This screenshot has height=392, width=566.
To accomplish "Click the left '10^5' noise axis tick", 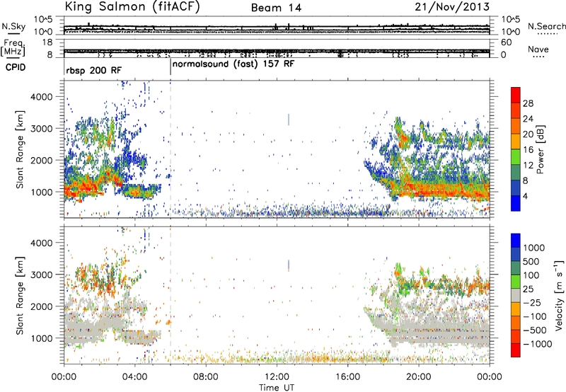I will [x=43, y=19].
